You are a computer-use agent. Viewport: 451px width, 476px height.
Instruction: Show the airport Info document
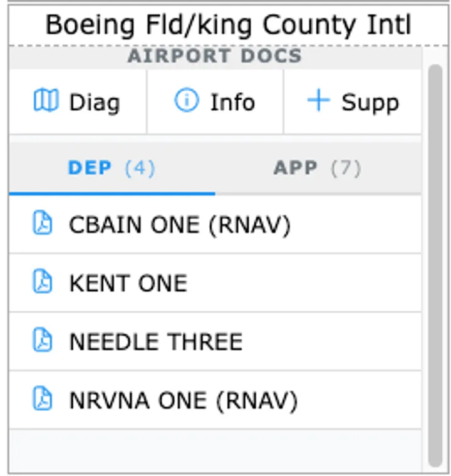tap(232, 102)
